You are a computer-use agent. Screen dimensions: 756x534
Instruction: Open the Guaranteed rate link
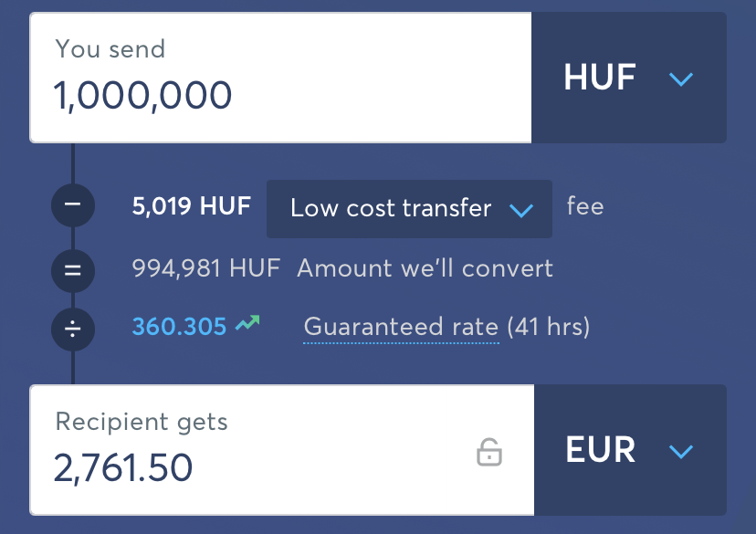tap(401, 327)
